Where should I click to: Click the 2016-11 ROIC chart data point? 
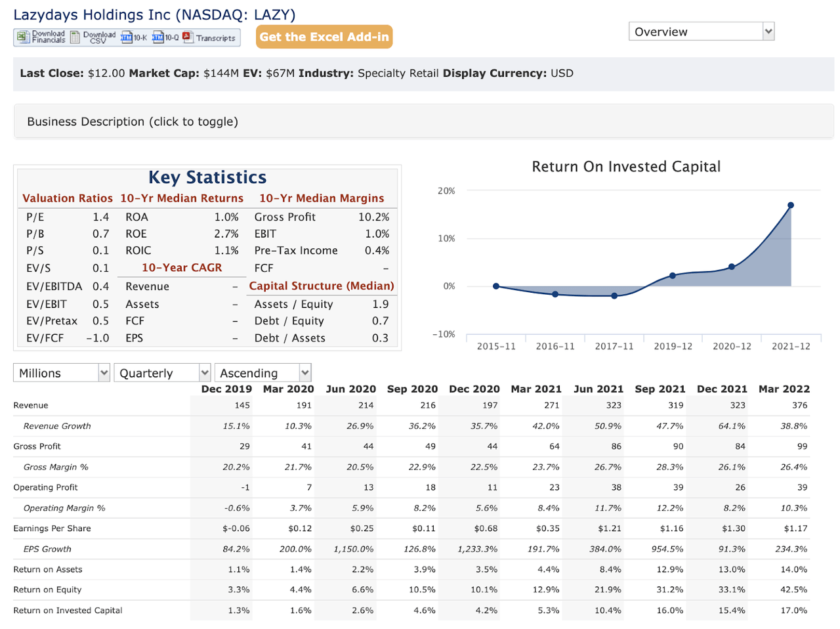pos(555,294)
